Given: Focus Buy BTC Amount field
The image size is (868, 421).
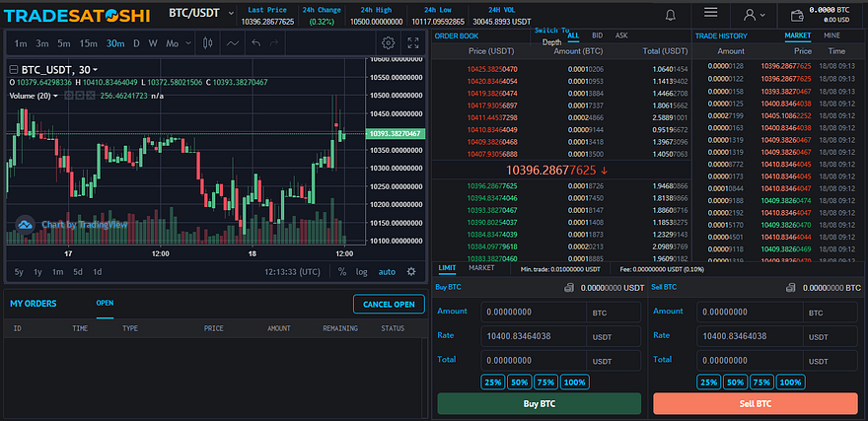Looking at the screenshot, I should click(533, 313).
